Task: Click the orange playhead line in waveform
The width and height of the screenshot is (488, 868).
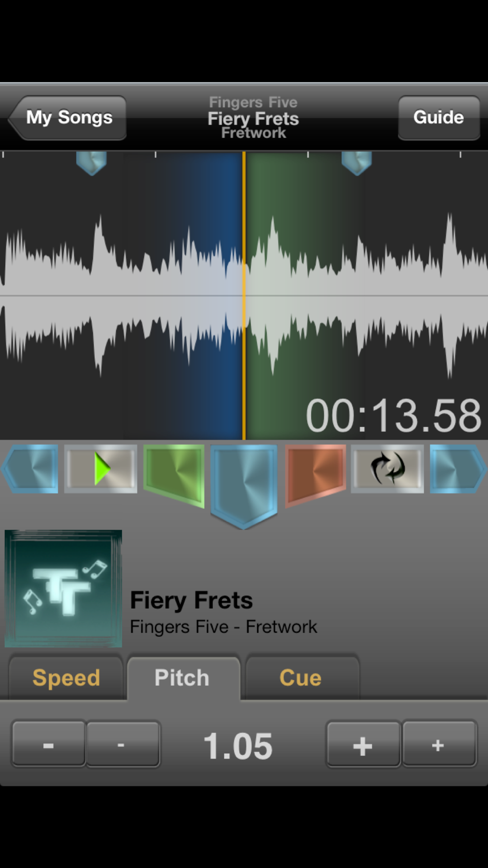Action: pos(244,295)
